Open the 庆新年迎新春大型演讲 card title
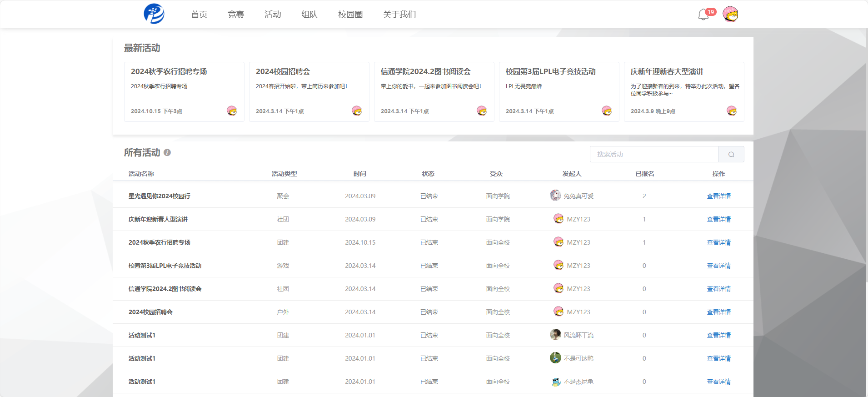The width and height of the screenshot is (868, 397). [x=667, y=71]
